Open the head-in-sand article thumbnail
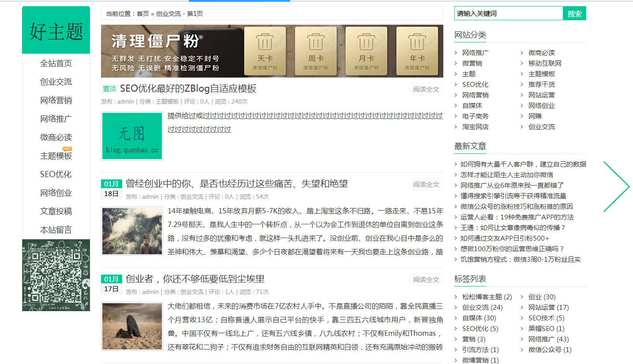The image size is (633, 364). (x=132, y=326)
